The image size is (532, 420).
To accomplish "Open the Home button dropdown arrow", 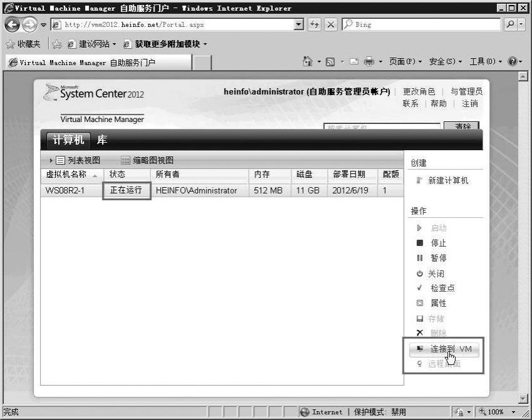I will click(x=319, y=62).
